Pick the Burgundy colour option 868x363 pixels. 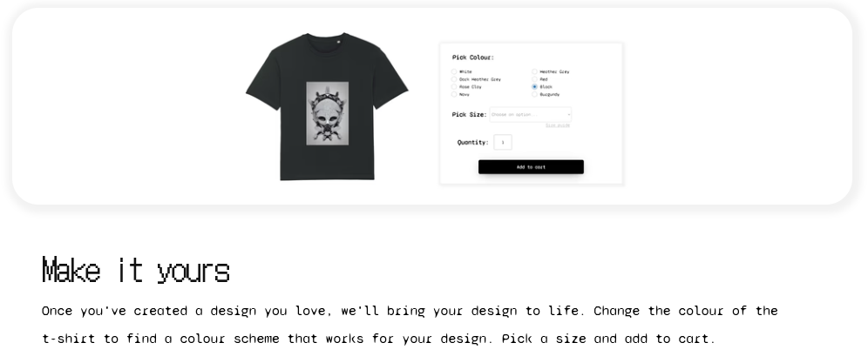[535, 95]
